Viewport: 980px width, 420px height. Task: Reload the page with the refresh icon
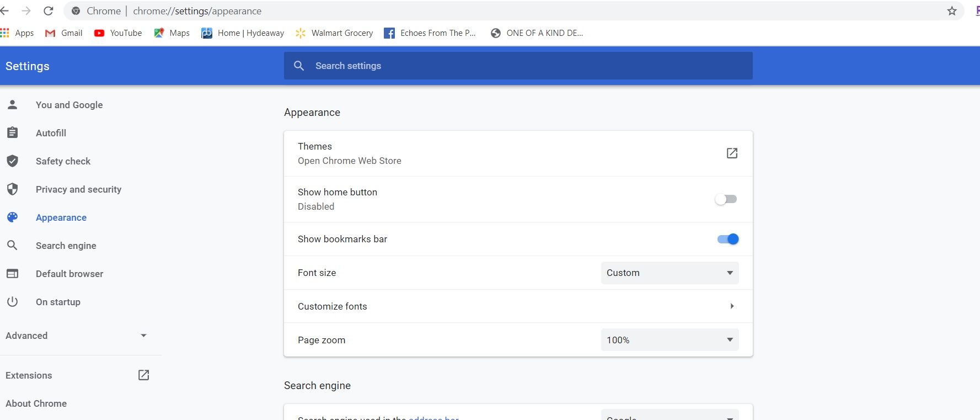(x=49, y=11)
